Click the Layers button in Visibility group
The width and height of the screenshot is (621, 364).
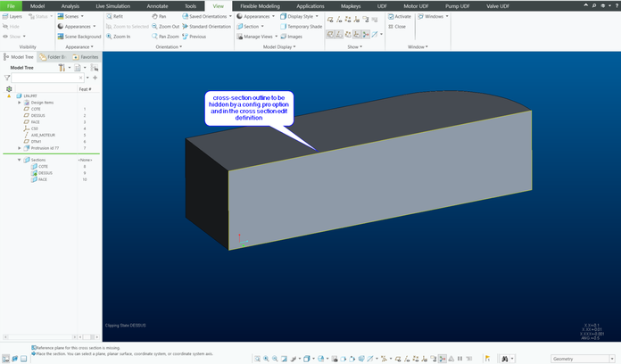[12, 16]
